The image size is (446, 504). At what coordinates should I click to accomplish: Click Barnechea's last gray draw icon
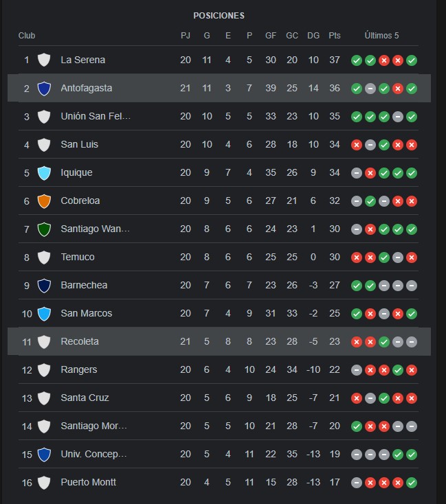point(412,286)
